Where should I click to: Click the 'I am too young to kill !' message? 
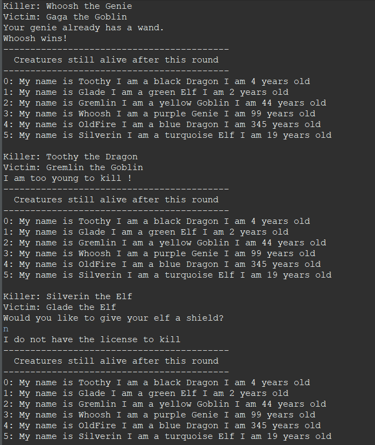pyautogui.click(x=68, y=178)
